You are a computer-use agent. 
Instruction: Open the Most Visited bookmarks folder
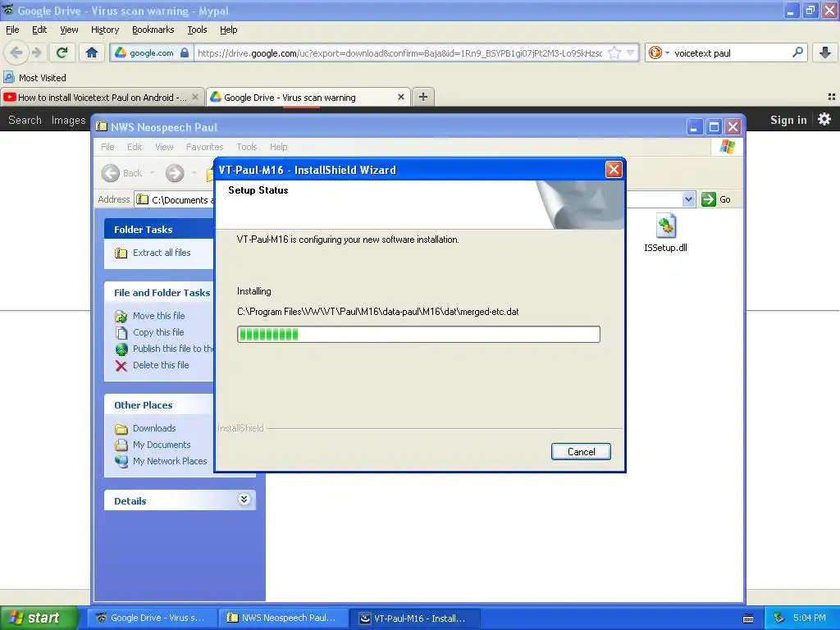34,78
